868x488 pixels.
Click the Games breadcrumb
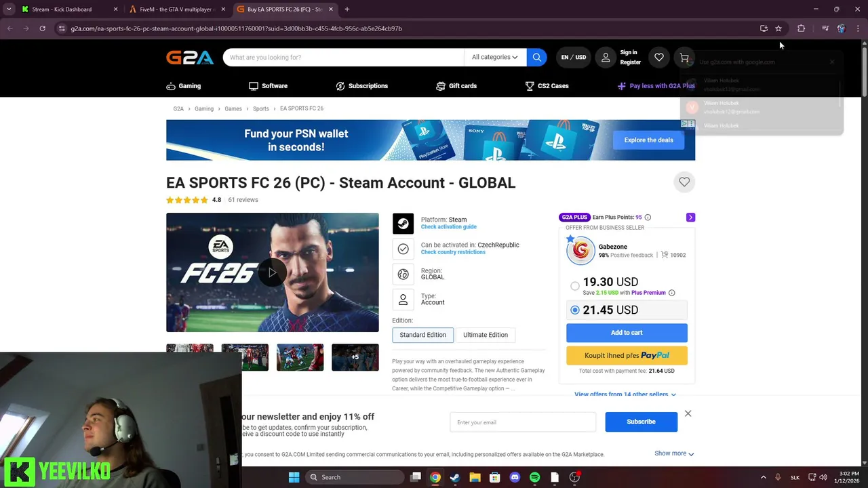coord(233,108)
